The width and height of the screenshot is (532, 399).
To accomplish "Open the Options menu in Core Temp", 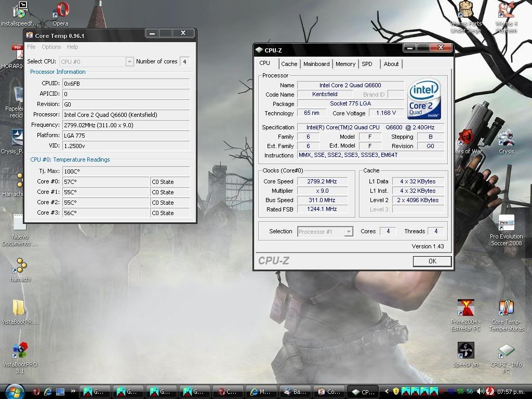I will 51,47.
